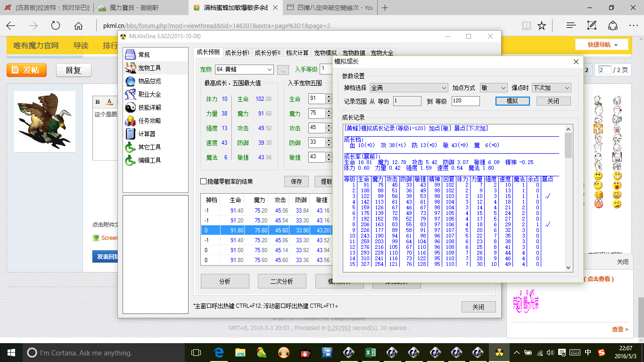Open the 宠物大全 tab
Screen dimensions: 644x362
point(381,53)
